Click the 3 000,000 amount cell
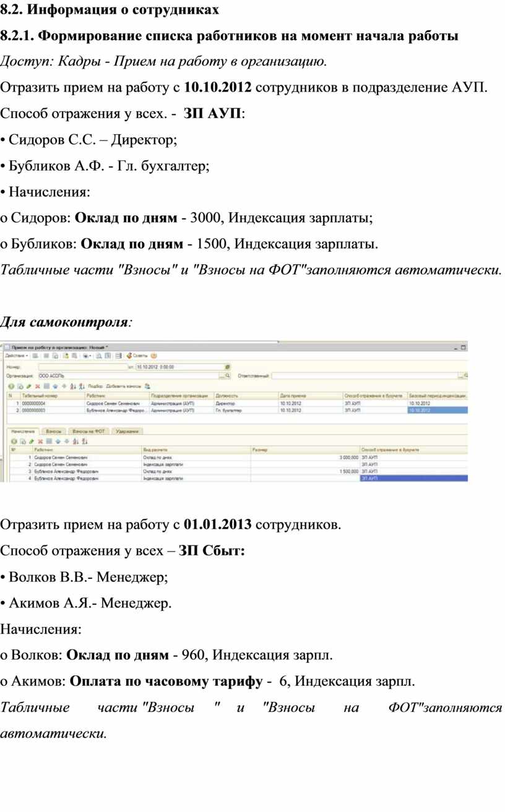 tap(305, 456)
